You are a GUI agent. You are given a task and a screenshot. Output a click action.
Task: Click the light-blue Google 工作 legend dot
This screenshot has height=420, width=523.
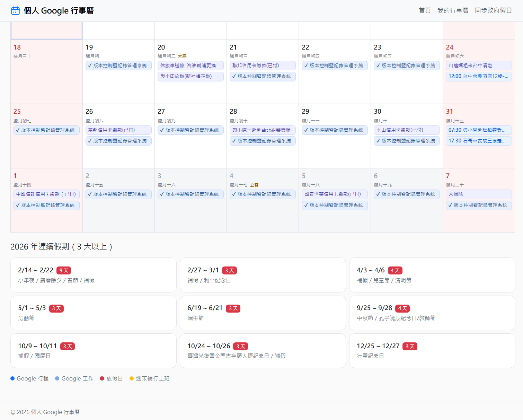coord(57,378)
